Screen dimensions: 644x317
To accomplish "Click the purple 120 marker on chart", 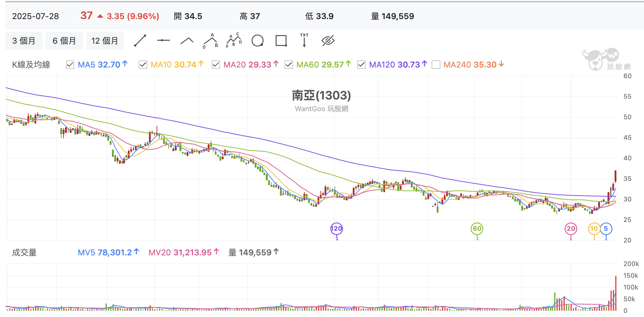I will [336, 229].
